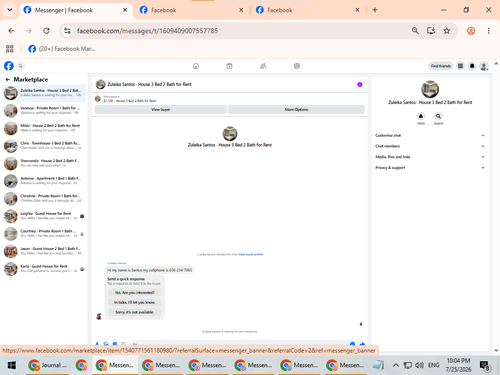
Task: Show hidden system tray icons
Action: point(396,365)
